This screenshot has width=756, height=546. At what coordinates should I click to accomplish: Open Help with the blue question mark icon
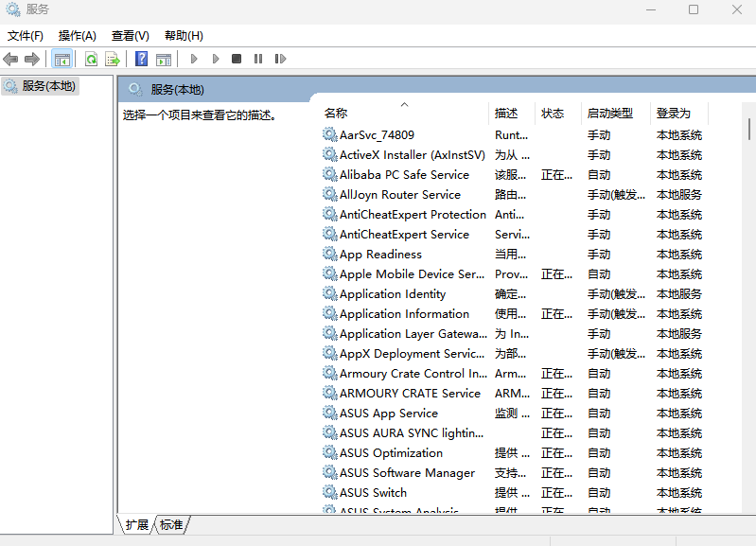click(x=141, y=59)
